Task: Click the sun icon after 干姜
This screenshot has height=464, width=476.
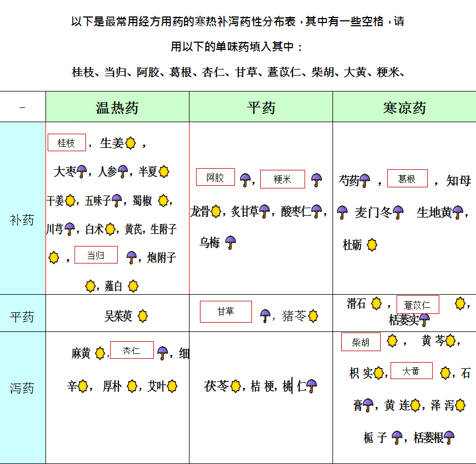Action: 70,201
